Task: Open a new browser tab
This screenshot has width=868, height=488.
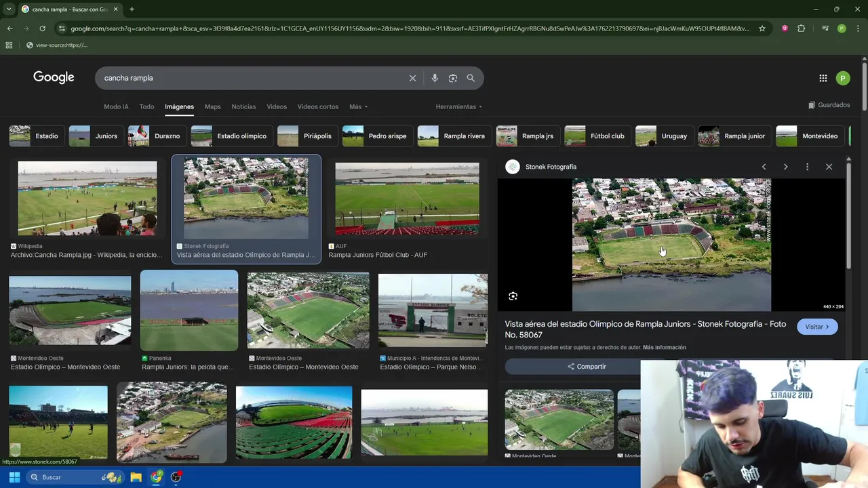Action: pos(132,9)
